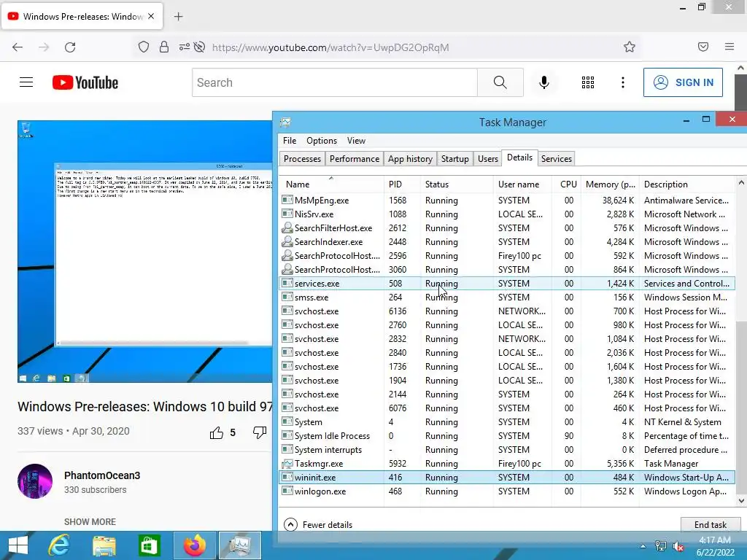Open File Explorer from the taskbar
The height and width of the screenshot is (560, 747).
click(104, 545)
